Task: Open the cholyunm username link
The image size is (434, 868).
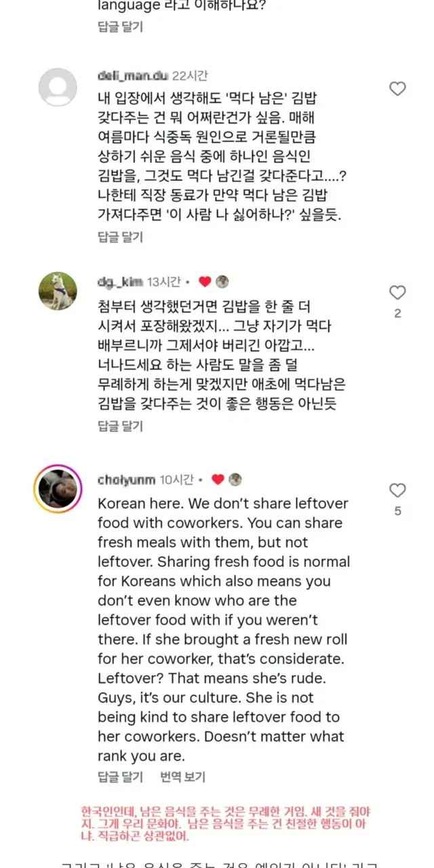Action: (127, 479)
